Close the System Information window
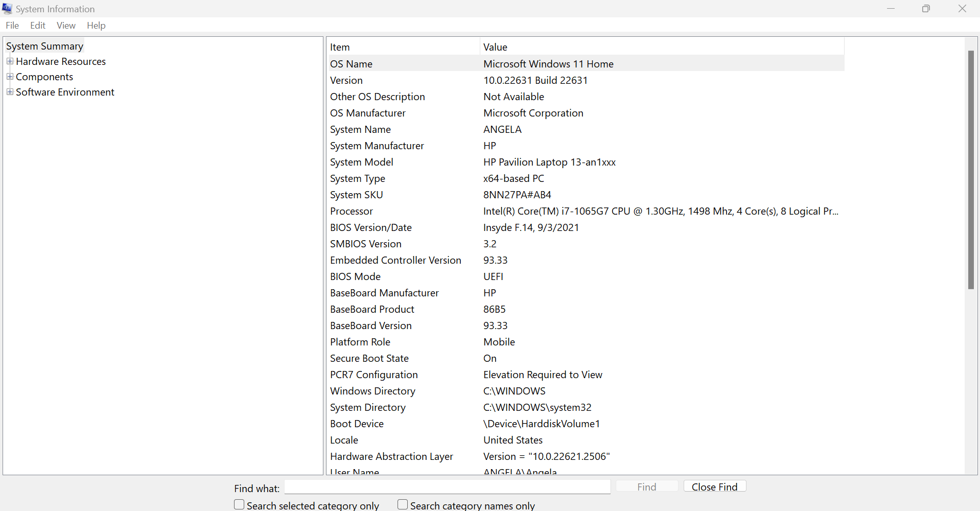The height and width of the screenshot is (511, 980). tap(962, 9)
